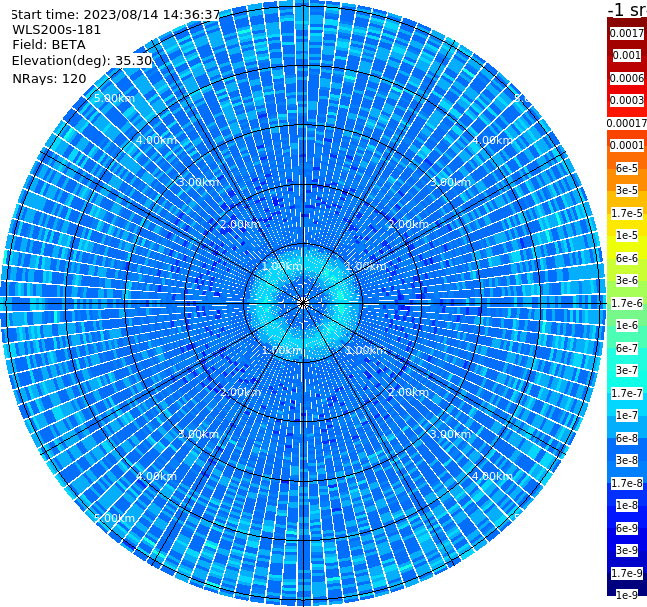Pick the 1e-7 cyan colorbar level
The height and width of the screenshot is (607, 647).
point(627,416)
